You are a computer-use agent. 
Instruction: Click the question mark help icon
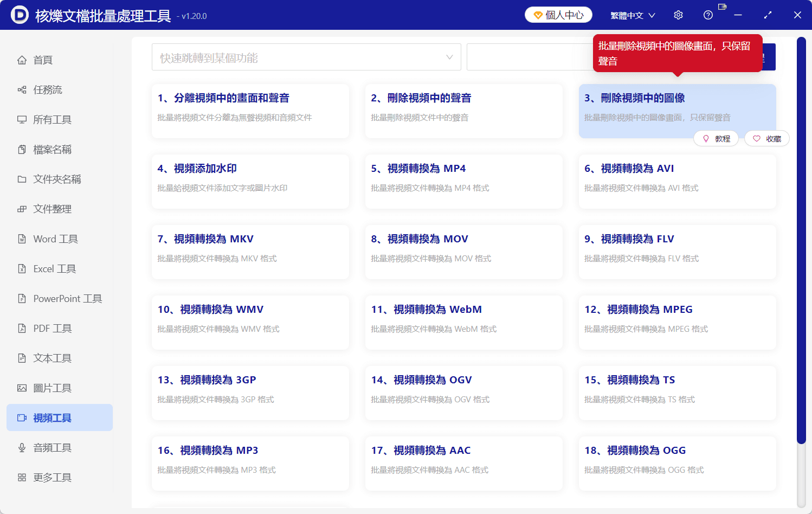708,15
